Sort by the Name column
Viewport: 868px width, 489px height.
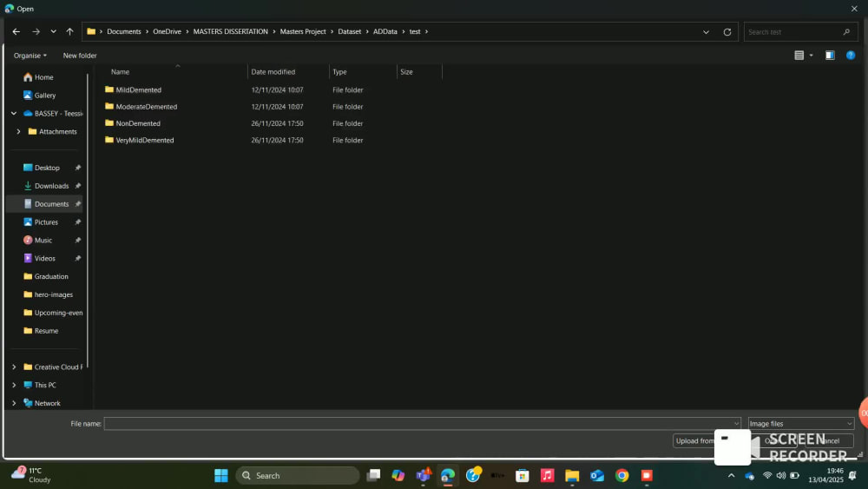[x=120, y=72]
